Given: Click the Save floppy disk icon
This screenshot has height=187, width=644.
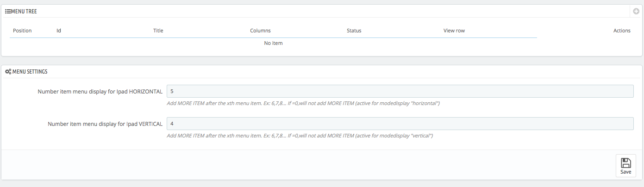Looking at the screenshot, I should [625, 162].
